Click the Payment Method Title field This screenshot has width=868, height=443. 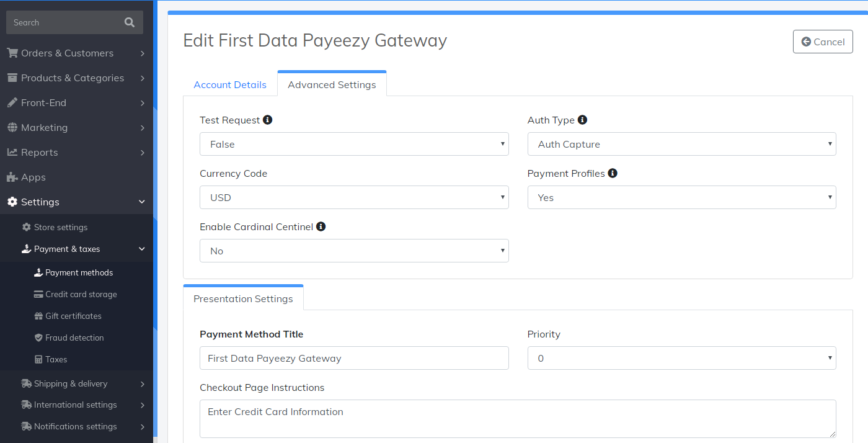click(x=354, y=358)
